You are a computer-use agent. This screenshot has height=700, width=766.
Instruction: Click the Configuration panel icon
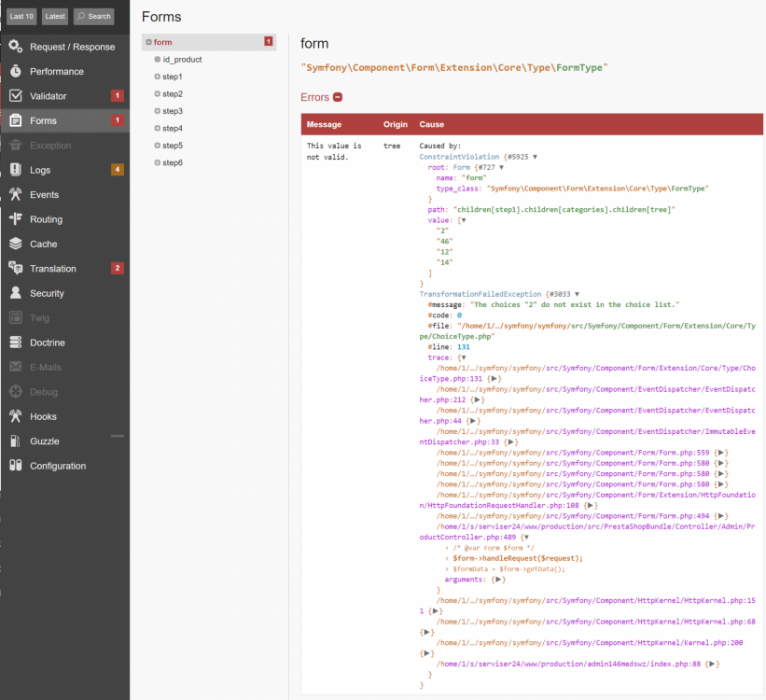(16, 466)
